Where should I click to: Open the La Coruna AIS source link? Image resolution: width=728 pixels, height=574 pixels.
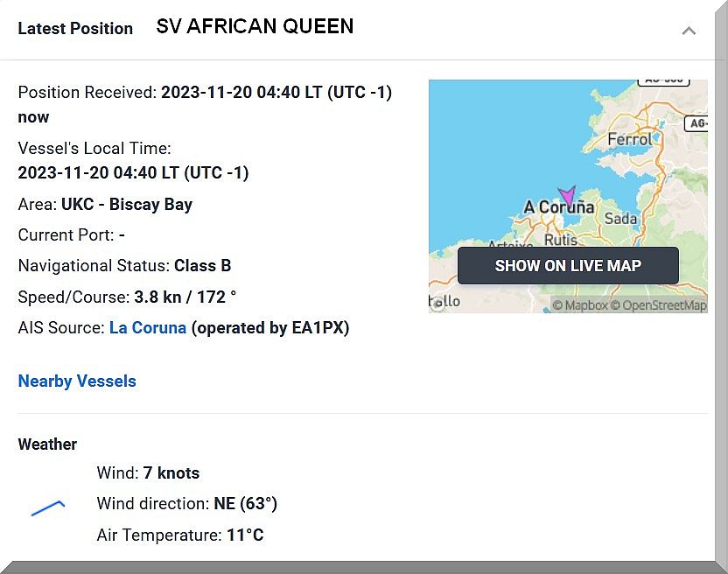pyautogui.click(x=147, y=328)
